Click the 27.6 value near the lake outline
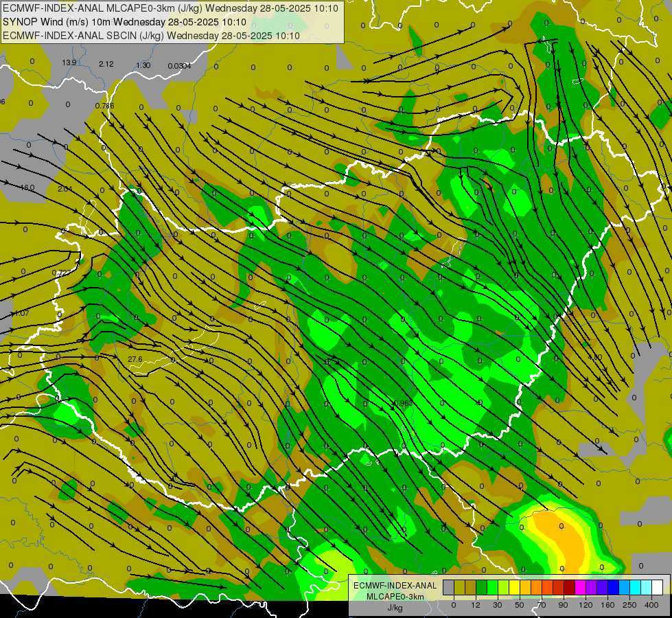The image size is (672, 618). 135,359
